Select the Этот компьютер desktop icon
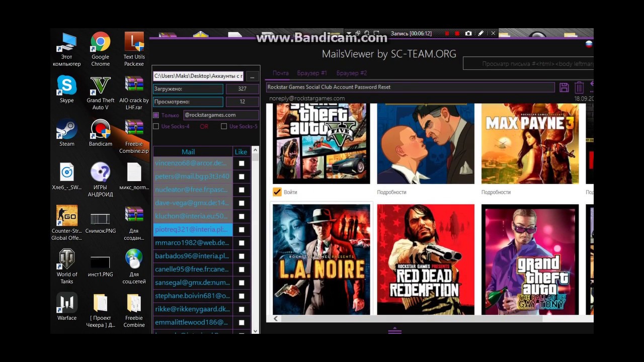The height and width of the screenshot is (362, 644). 66,49
